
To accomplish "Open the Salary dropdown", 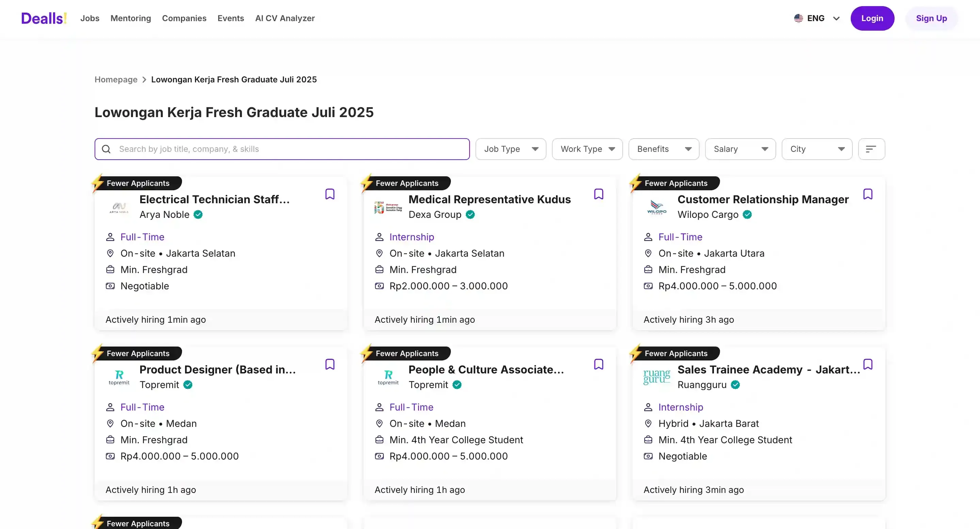I will point(740,149).
